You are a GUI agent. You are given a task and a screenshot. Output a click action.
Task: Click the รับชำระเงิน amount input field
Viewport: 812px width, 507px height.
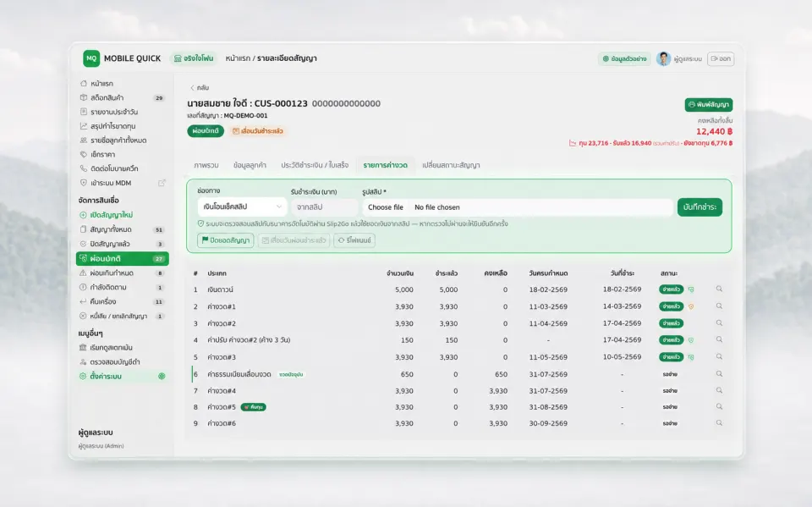click(324, 207)
